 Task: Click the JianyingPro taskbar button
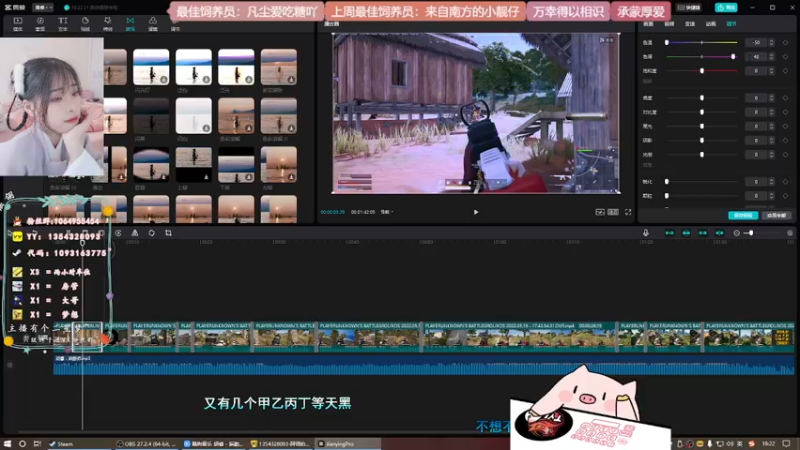coord(347,444)
